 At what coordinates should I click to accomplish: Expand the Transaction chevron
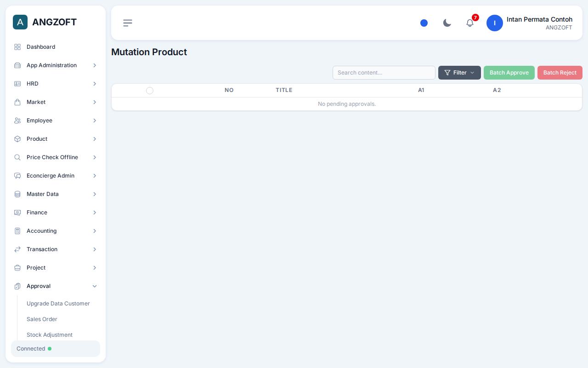coord(95,249)
